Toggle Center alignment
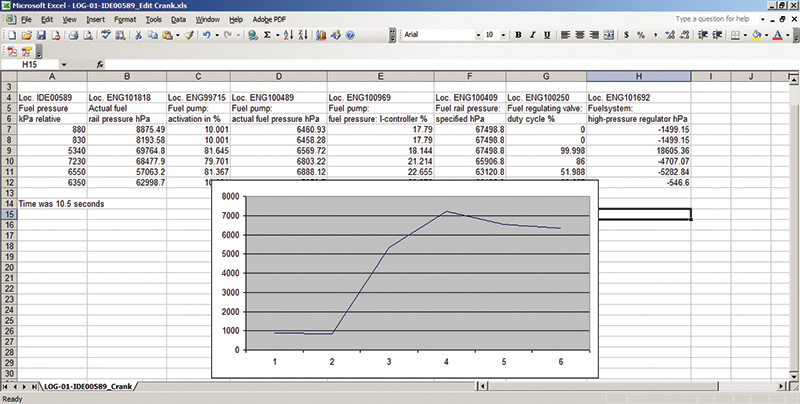The height and width of the screenshot is (404, 800). click(x=580, y=35)
